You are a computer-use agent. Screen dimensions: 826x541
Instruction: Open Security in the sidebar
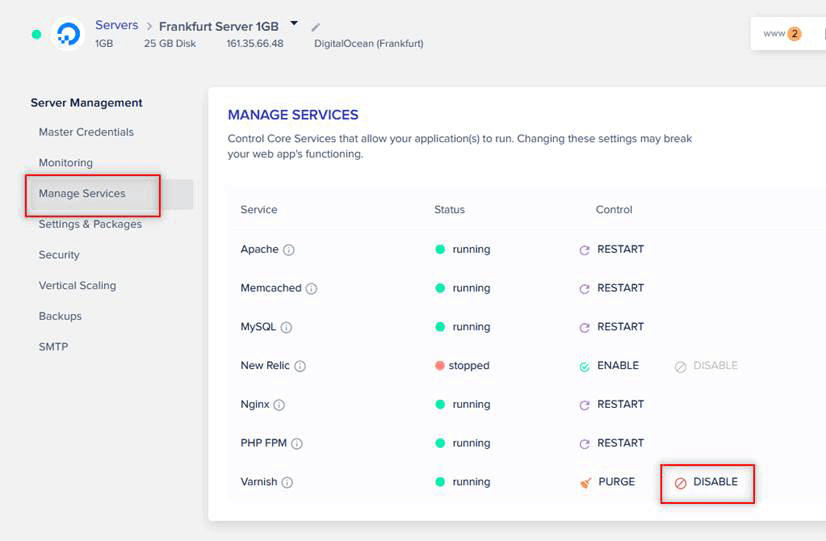59,255
